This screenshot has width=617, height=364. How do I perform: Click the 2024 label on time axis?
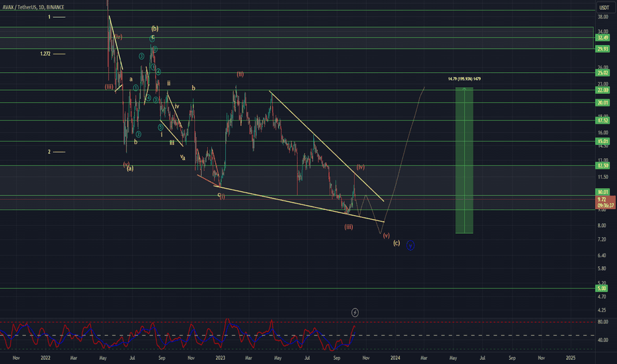tap(395, 357)
